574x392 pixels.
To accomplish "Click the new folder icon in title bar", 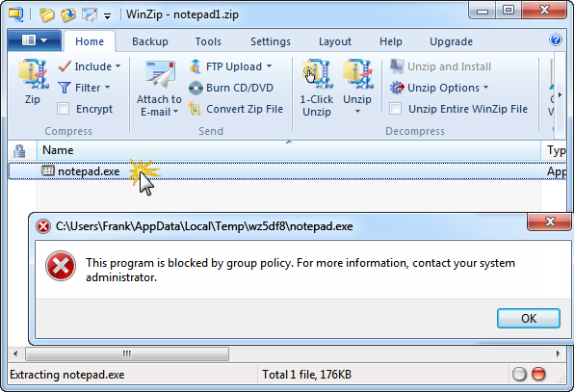I will (x=47, y=14).
